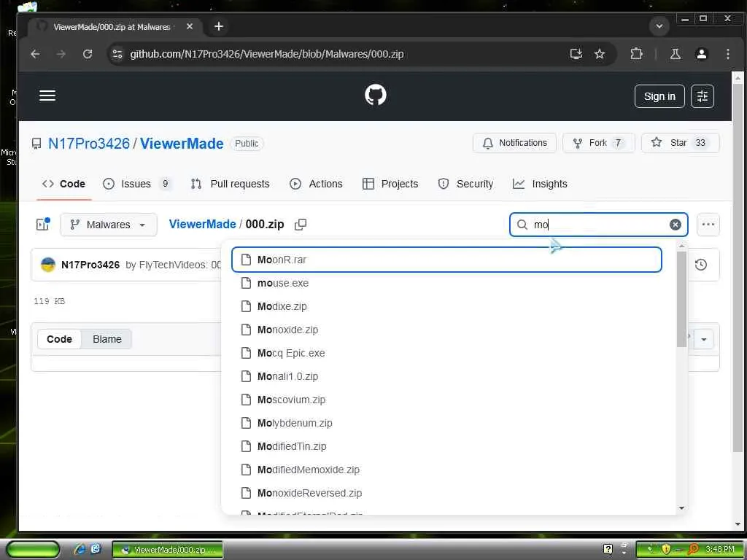This screenshot has width=747, height=560.
Task: Open the ViewerMade repository title link
Action: point(182,144)
